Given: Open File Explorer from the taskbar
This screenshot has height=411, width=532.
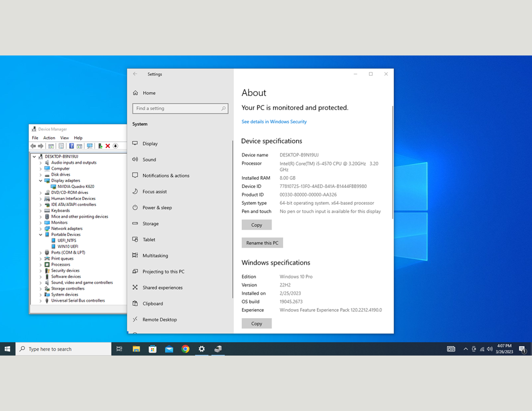Looking at the screenshot, I should tap(137, 349).
